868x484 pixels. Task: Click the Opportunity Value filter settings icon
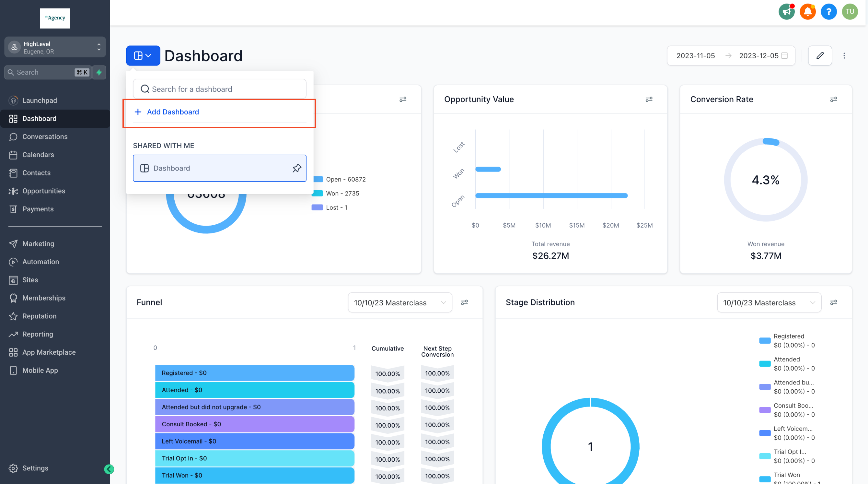(x=649, y=100)
